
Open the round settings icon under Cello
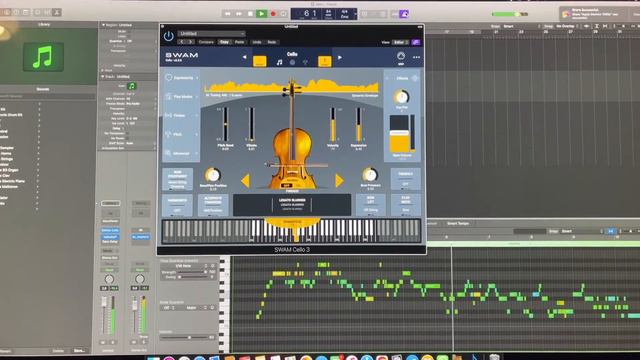pyautogui.click(x=292, y=62)
